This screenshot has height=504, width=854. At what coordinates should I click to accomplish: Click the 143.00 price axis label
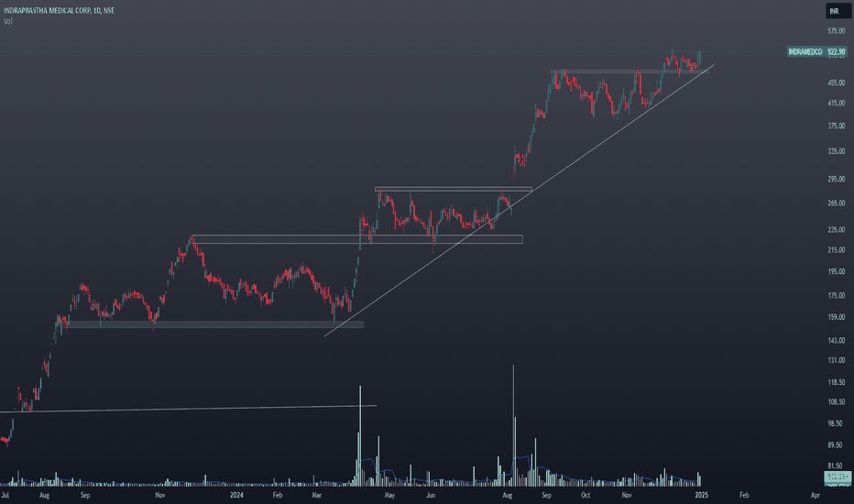[836, 340]
